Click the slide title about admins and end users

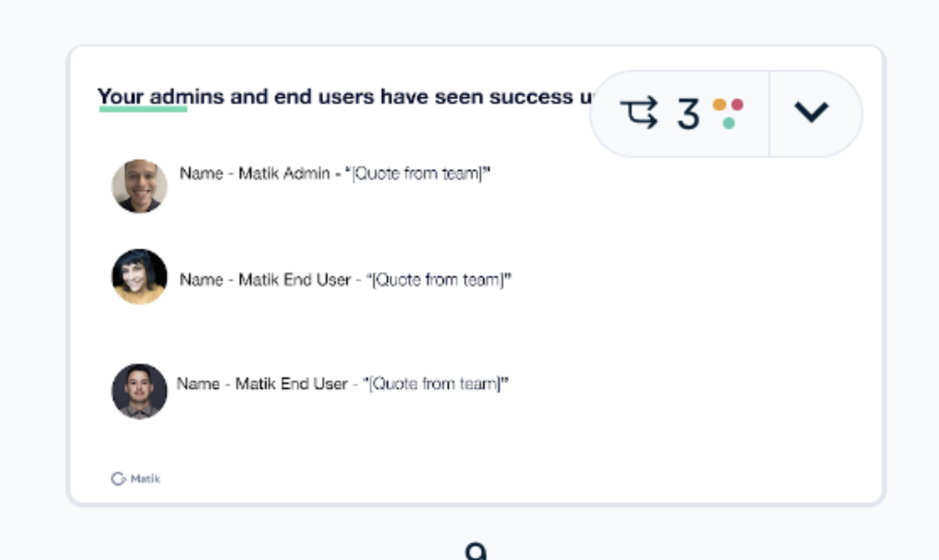point(345,97)
